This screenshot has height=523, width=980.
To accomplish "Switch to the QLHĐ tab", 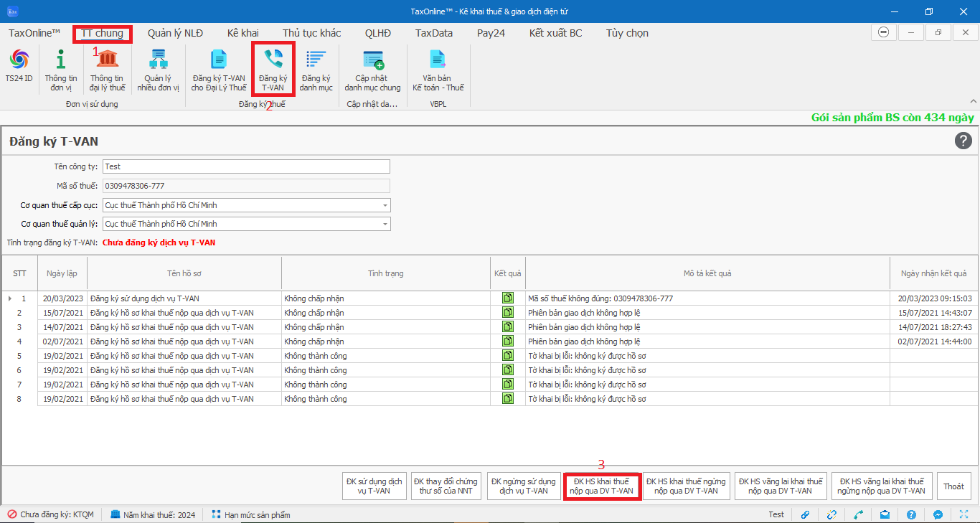I will [378, 33].
